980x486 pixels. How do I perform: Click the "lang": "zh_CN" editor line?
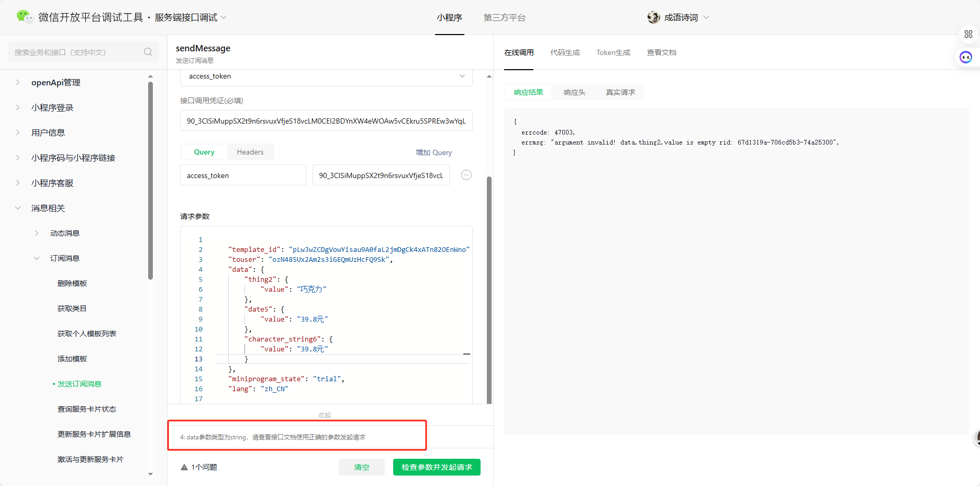[x=258, y=389]
